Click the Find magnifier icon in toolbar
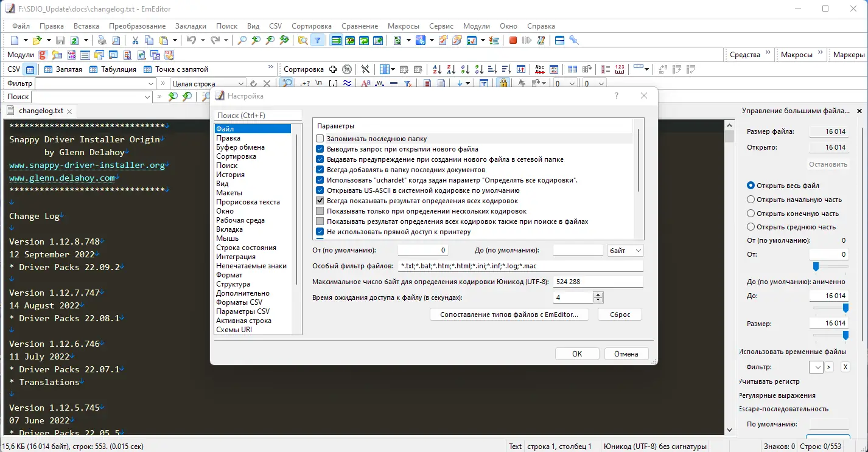 [x=242, y=40]
